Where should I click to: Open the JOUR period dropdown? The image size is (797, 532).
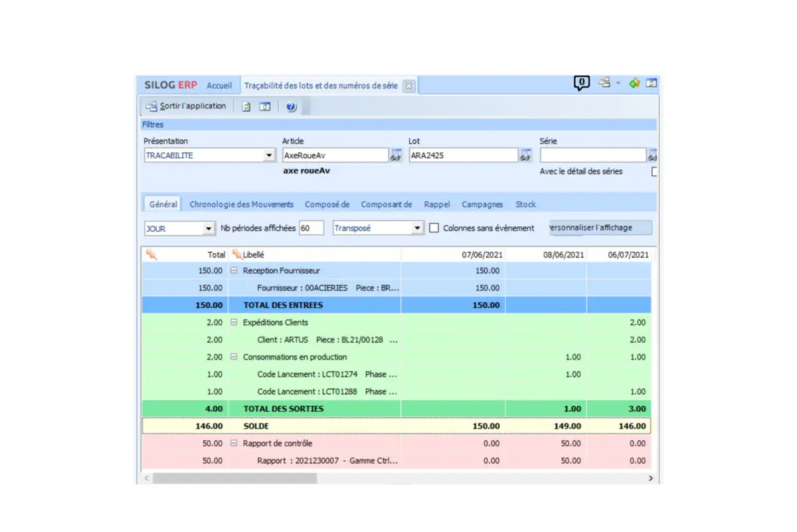(209, 228)
